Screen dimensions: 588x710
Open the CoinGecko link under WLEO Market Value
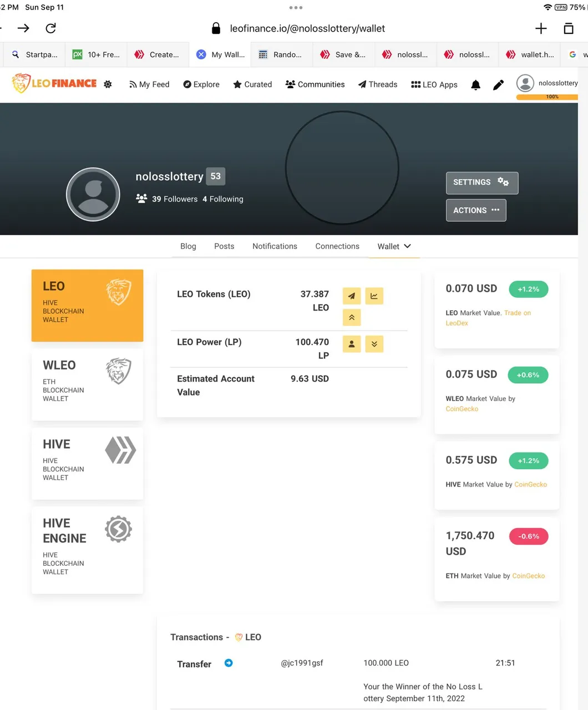[462, 409]
